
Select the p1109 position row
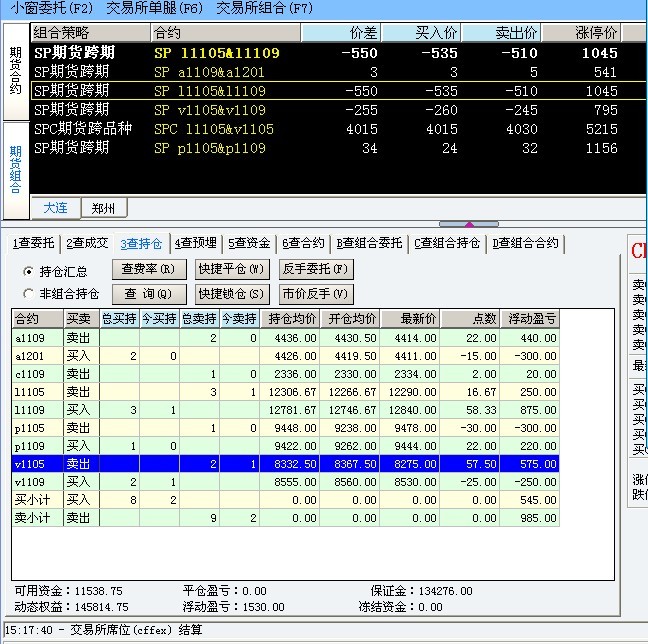click(286, 446)
